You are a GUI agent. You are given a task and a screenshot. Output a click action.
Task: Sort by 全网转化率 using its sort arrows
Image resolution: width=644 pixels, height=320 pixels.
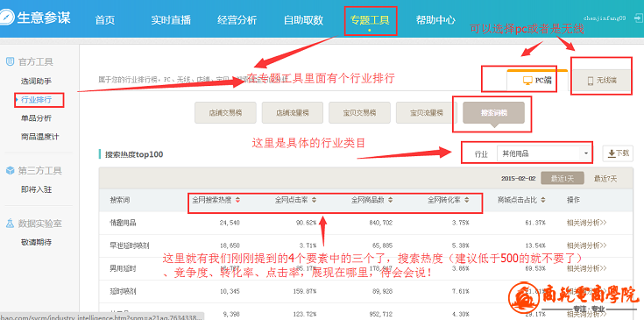466,201
